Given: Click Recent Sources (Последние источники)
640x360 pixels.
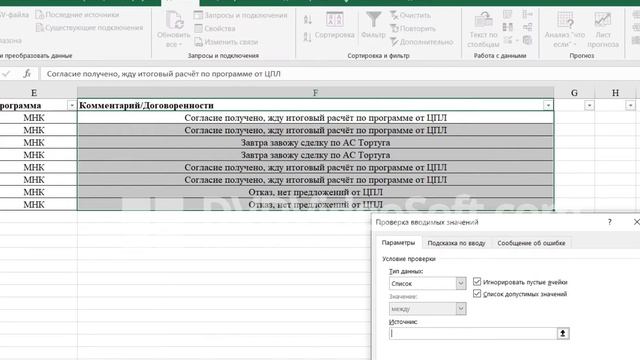Looking at the screenshot, I should [78, 15].
